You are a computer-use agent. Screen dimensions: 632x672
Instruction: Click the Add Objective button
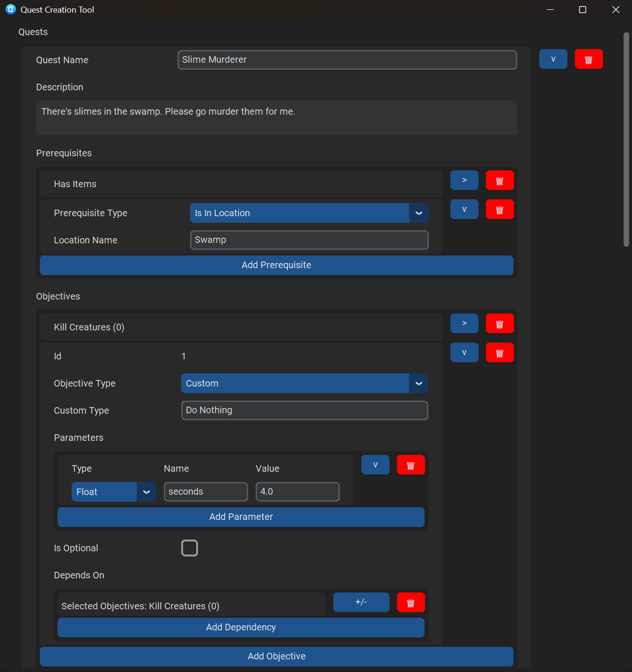click(276, 656)
